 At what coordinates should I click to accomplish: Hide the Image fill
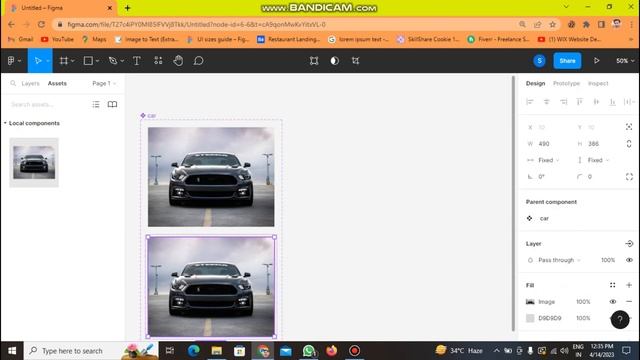point(613,302)
